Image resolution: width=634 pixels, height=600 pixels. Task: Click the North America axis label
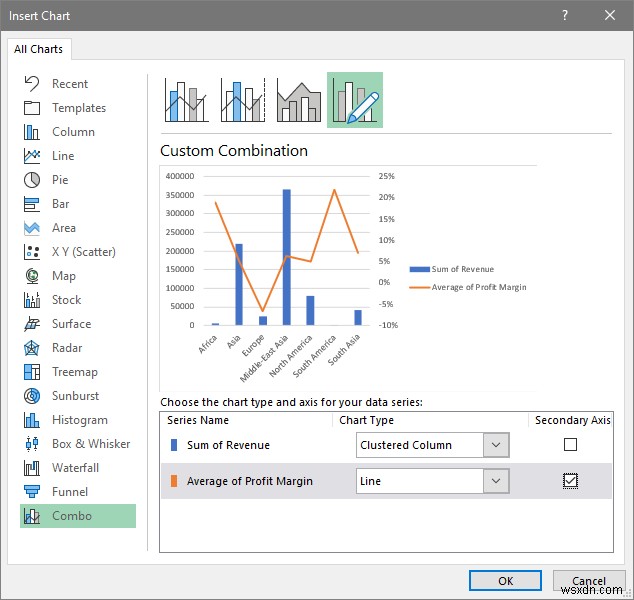click(291, 356)
